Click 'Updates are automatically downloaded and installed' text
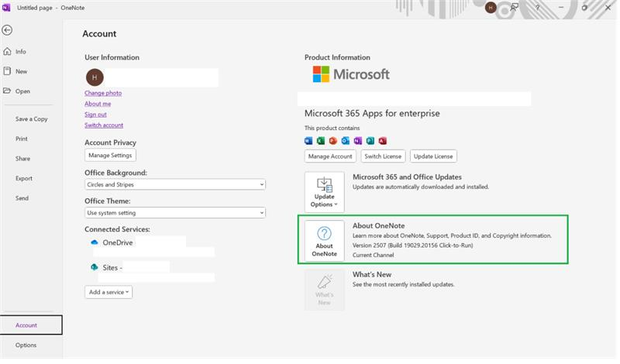The width and height of the screenshot is (620, 364). (x=421, y=187)
